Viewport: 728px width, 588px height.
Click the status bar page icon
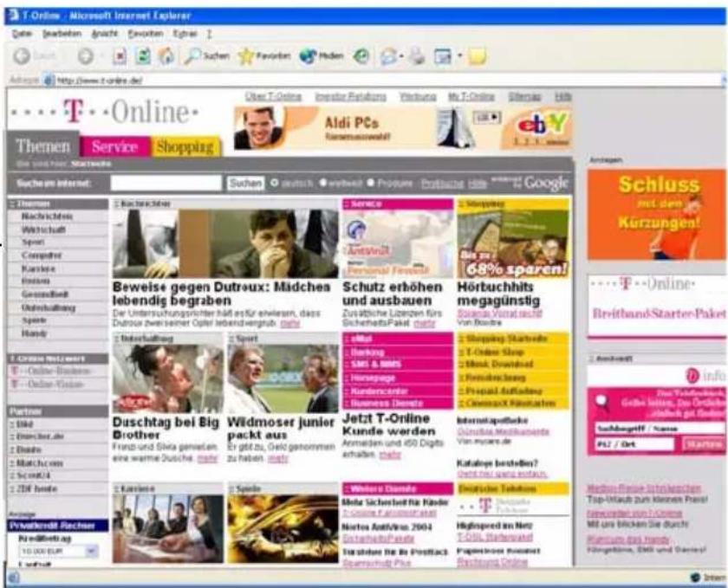click(x=13, y=578)
